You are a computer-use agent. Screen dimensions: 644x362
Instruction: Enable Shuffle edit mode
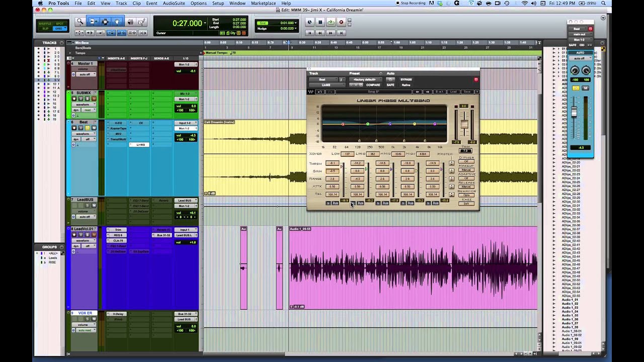45,24
